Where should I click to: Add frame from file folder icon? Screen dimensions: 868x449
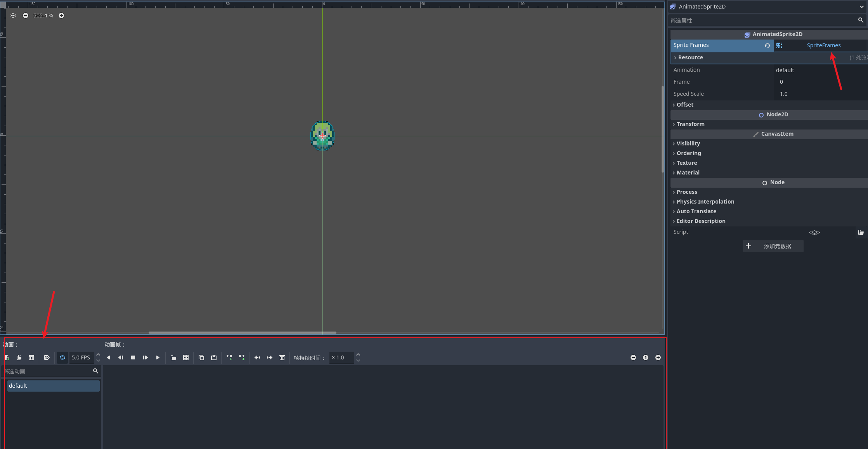tap(173, 357)
